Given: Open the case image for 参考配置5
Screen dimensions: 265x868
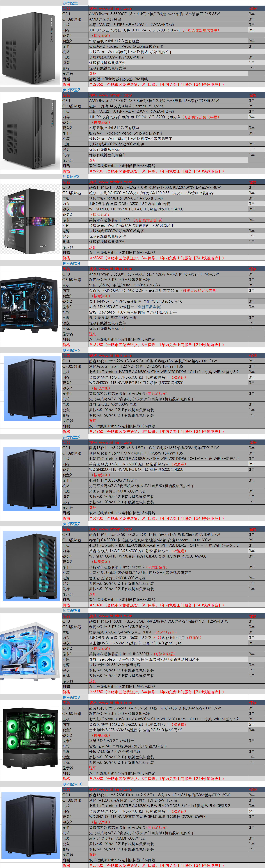Looking at the screenshot, I should (32, 389).
